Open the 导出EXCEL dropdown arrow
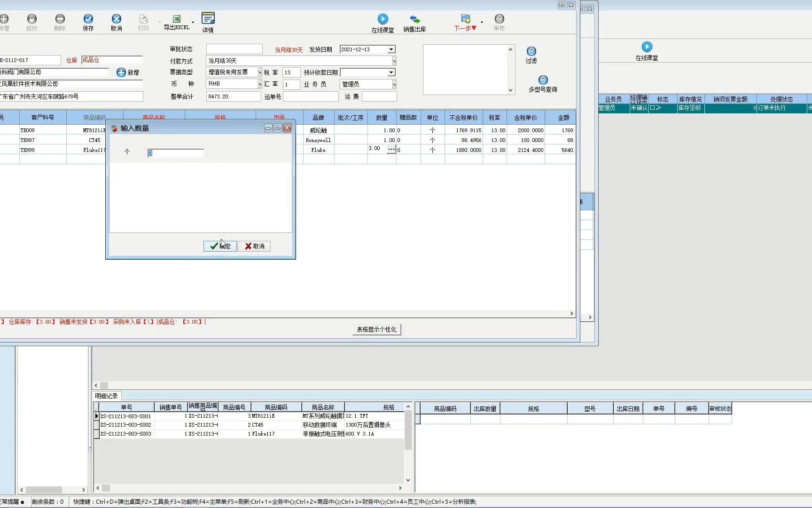 pyautogui.click(x=193, y=22)
